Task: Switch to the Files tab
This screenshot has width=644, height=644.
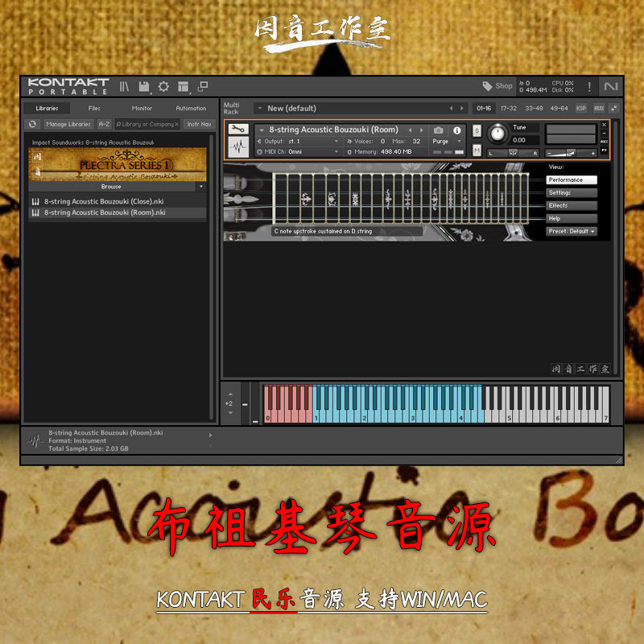Action: pos(94,109)
